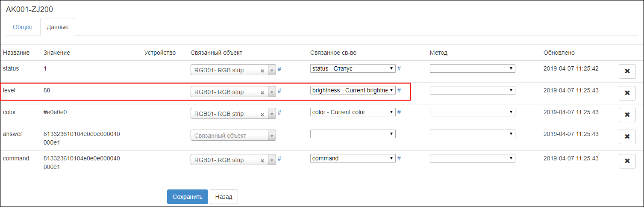The image size is (644, 207).
Task: Delete the status row with X button
Action: click(x=627, y=71)
